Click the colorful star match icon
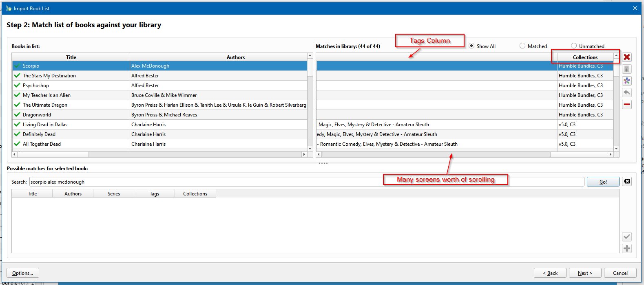Screen dimensions: 644x285 (627, 81)
